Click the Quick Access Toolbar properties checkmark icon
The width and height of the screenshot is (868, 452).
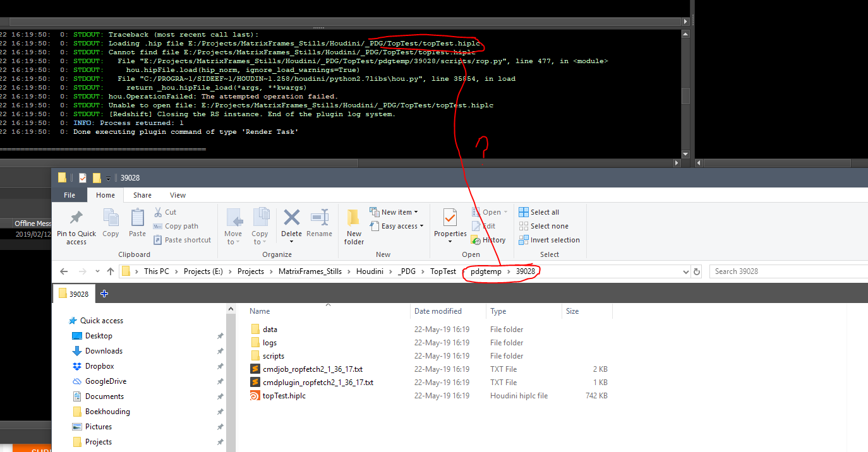[82, 178]
